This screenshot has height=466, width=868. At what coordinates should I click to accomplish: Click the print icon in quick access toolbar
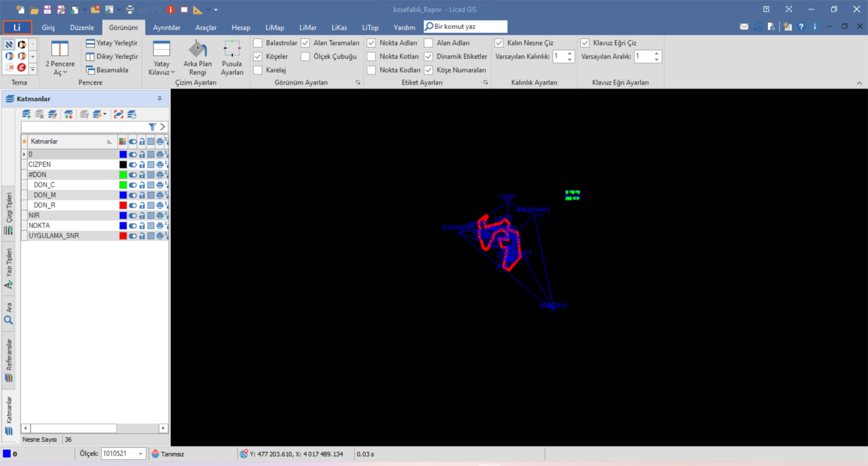pos(130,9)
